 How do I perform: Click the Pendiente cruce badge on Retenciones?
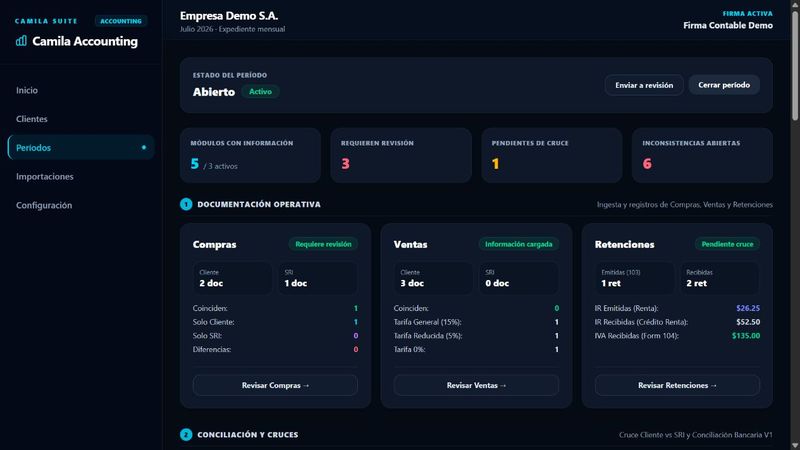click(727, 244)
